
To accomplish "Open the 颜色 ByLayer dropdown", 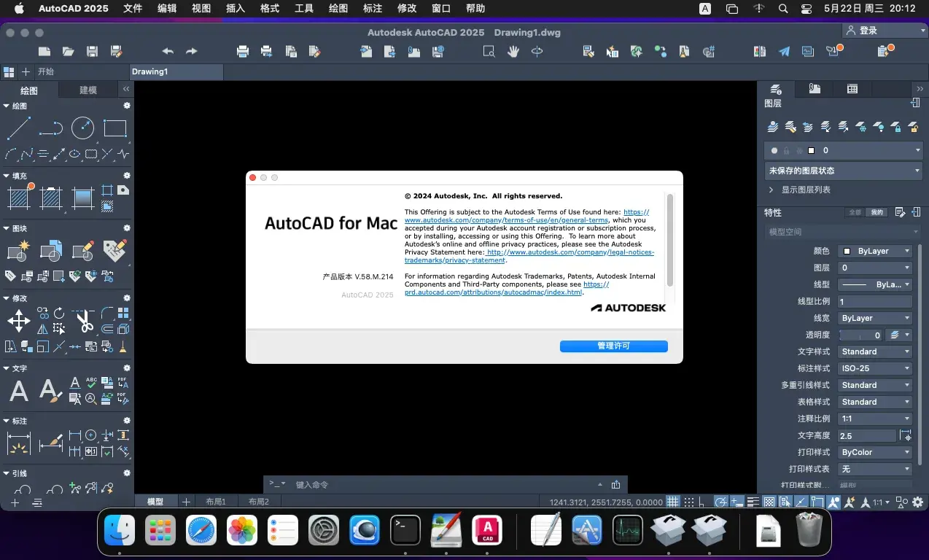I will (875, 251).
